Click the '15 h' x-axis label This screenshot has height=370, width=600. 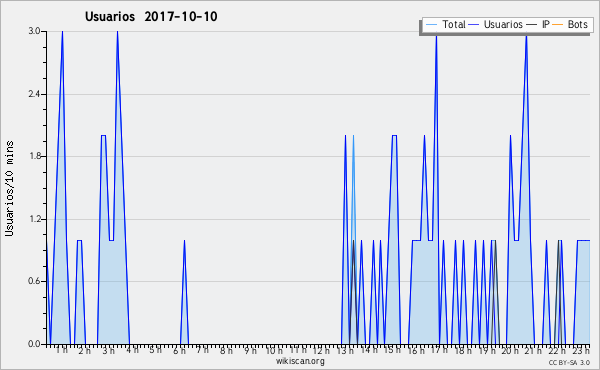392,350
